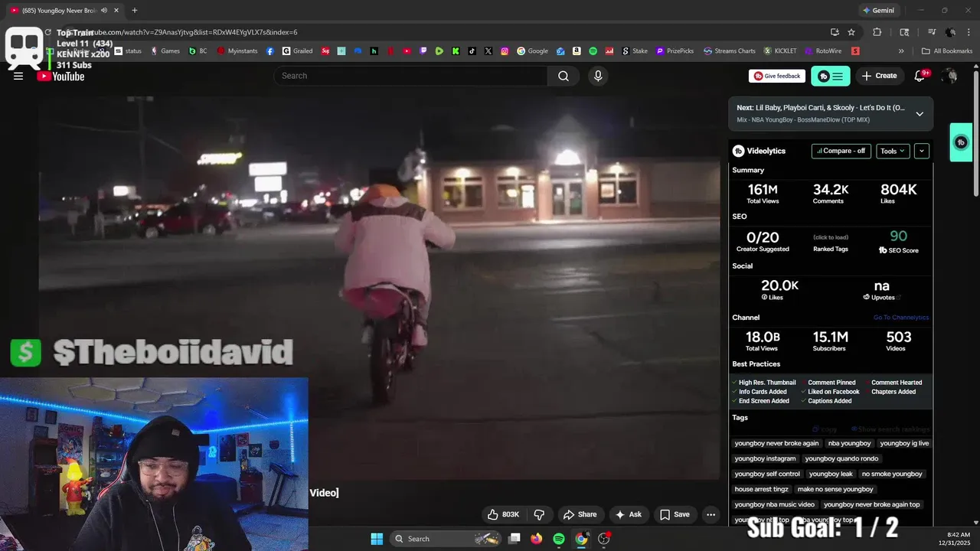This screenshot has width=980, height=551.
Task: Open Gemini in Chrome
Action: [878, 11]
